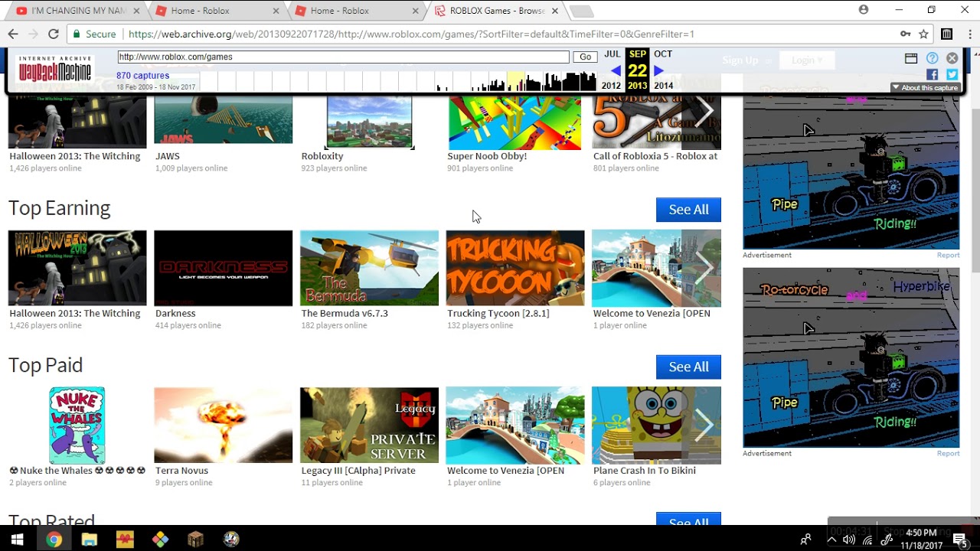980x551 pixels.
Task: Expand the About this capture dropdown
Action: tap(925, 87)
